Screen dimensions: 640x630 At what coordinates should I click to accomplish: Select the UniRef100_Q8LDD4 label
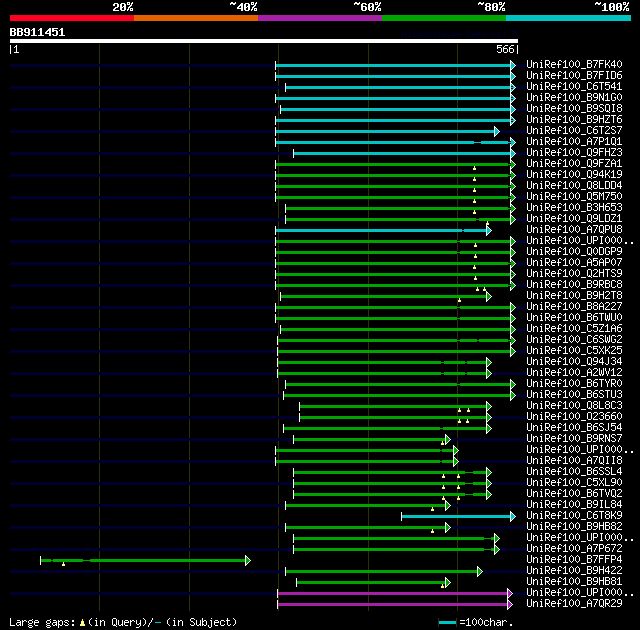(x=574, y=186)
